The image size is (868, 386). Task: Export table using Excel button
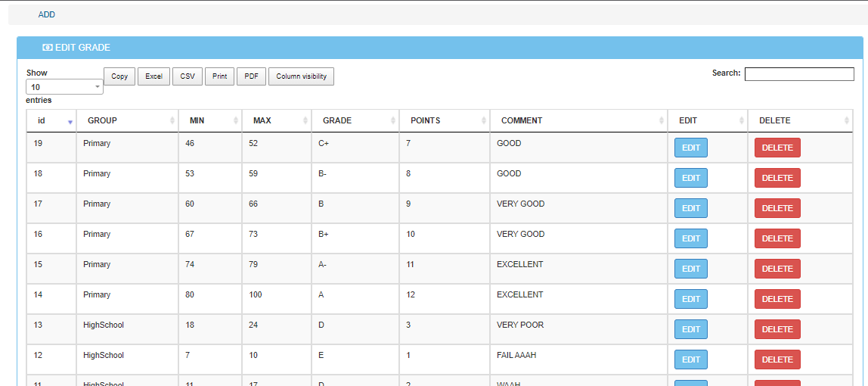(153, 76)
